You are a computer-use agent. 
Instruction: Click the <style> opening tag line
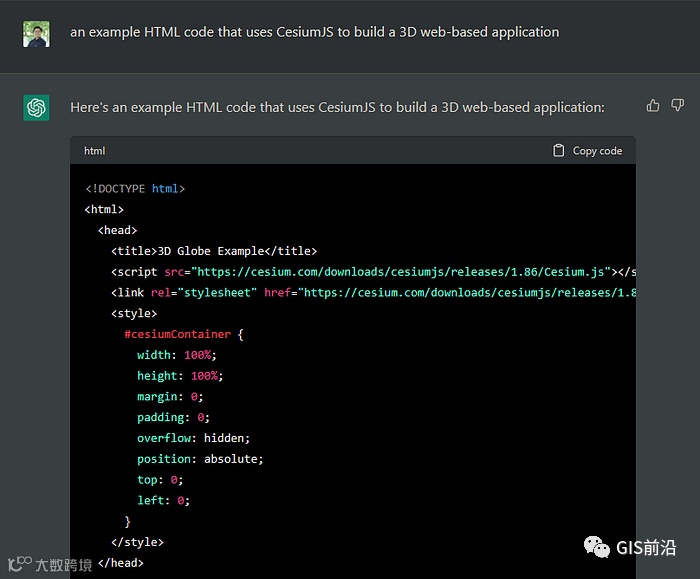point(134,313)
